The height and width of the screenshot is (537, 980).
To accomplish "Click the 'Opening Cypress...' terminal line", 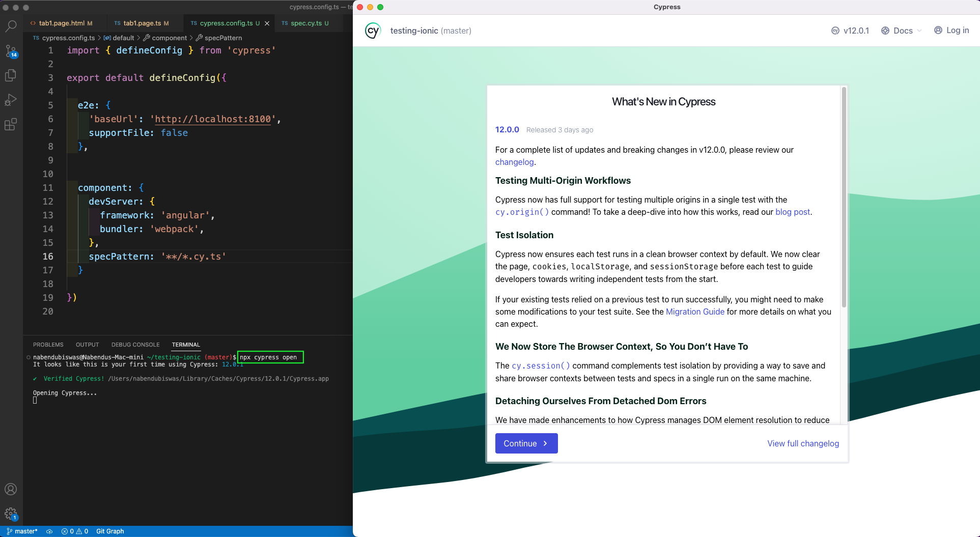I will click(65, 393).
